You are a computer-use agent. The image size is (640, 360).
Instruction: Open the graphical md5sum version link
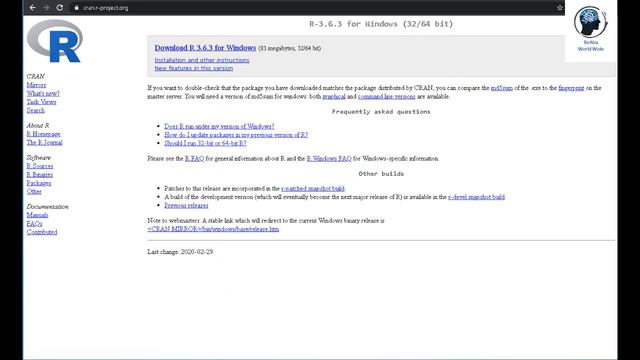tap(334, 96)
